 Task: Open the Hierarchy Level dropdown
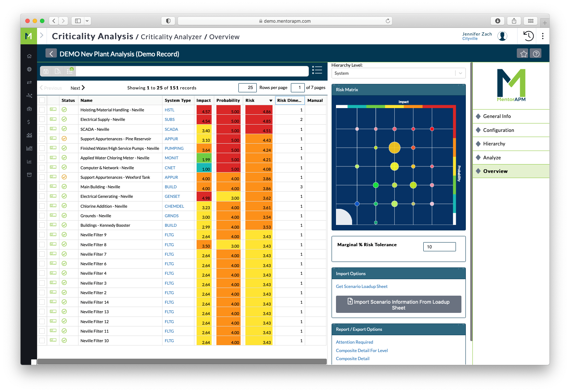[398, 73]
